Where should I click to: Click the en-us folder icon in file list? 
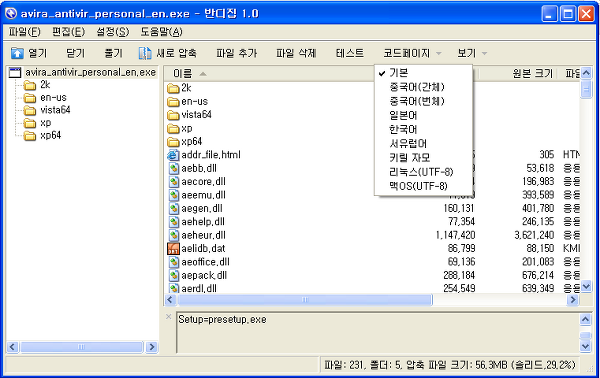pyautogui.click(x=173, y=102)
